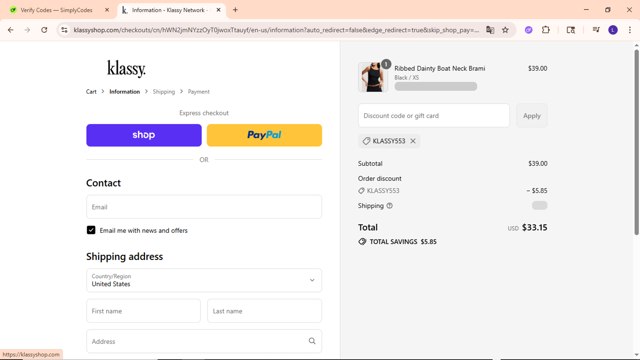
Task: Check out with PayPal button
Action: [264, 135]
